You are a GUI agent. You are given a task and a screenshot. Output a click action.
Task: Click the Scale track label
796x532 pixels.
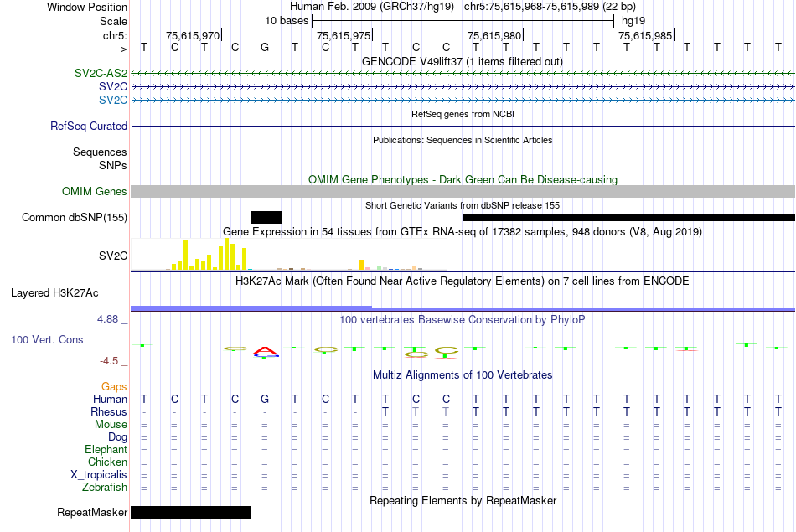coord(113,21)
